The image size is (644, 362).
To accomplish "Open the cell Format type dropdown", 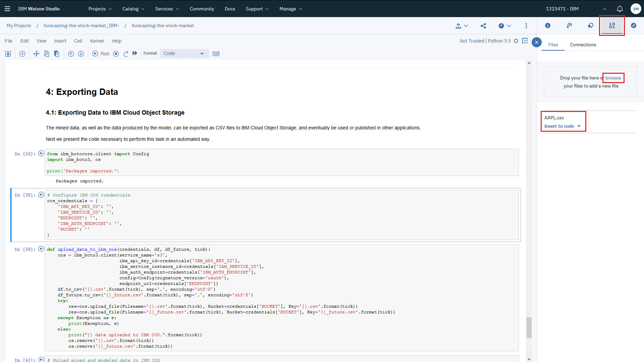I will (184, 54).
